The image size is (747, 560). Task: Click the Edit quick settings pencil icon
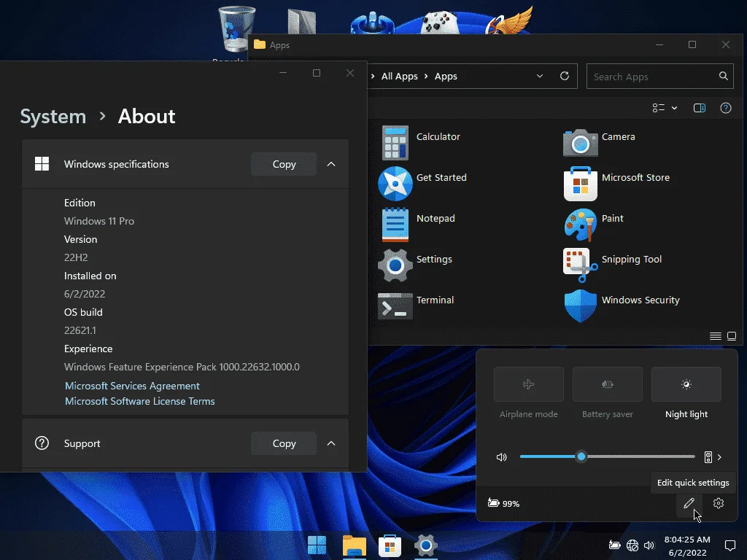tap(689, 503)
